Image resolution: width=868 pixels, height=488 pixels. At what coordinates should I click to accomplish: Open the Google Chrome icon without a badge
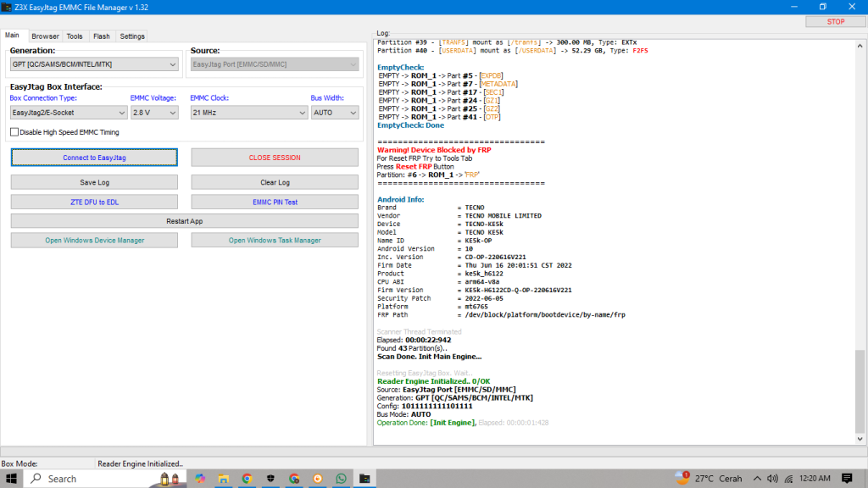[x=247, y=479]
